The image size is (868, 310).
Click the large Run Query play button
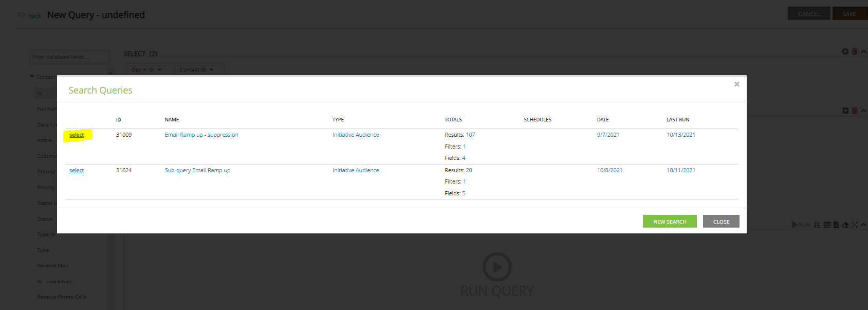pyautogui.click(x=497, y=267)
